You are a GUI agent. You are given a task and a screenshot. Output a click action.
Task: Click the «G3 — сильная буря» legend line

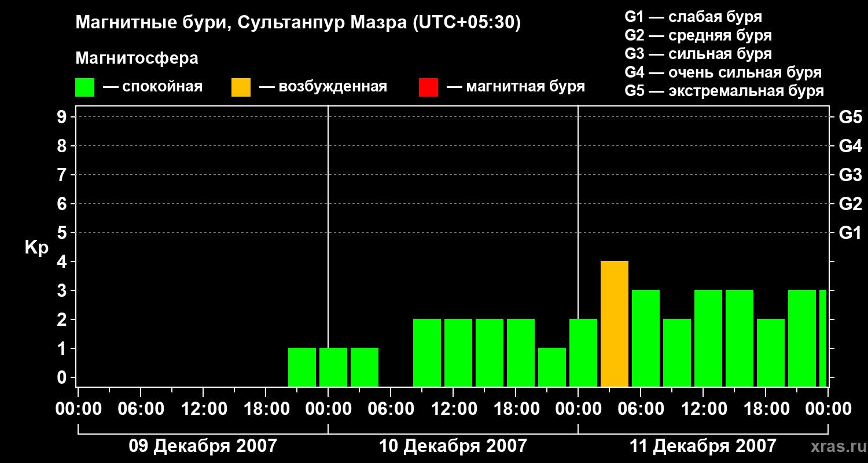click(x=698, y=54)
